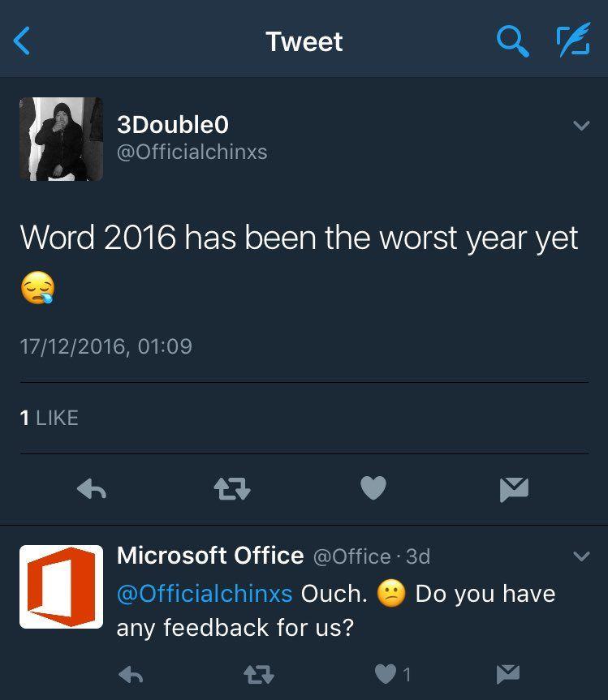Open the Microsoft Office account name
Screen dimensions: 608x700
click(x=210, y=556)
